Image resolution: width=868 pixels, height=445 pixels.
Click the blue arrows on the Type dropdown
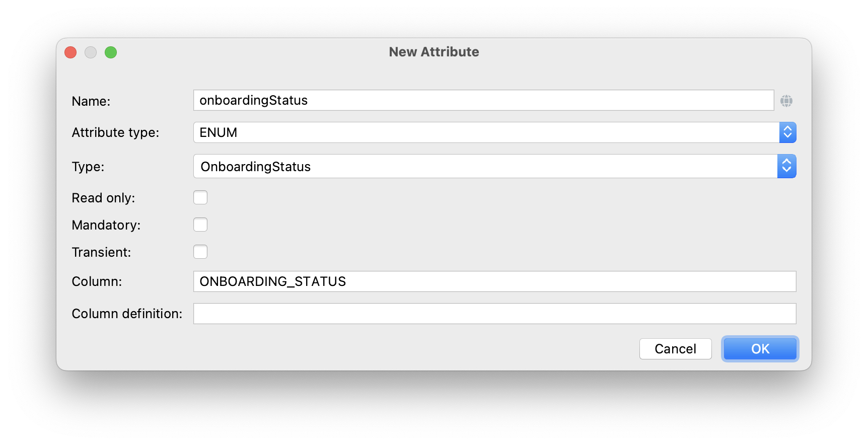point(786,166)
